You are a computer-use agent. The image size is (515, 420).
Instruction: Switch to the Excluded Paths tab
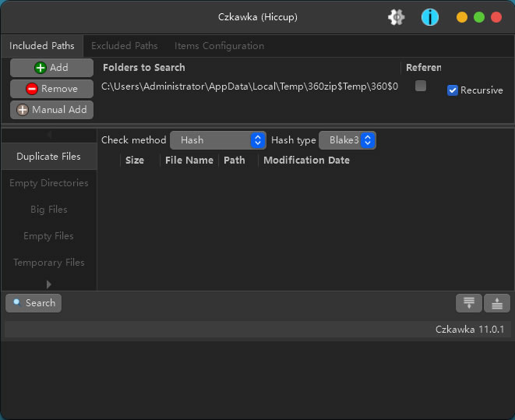coord(125,46)
